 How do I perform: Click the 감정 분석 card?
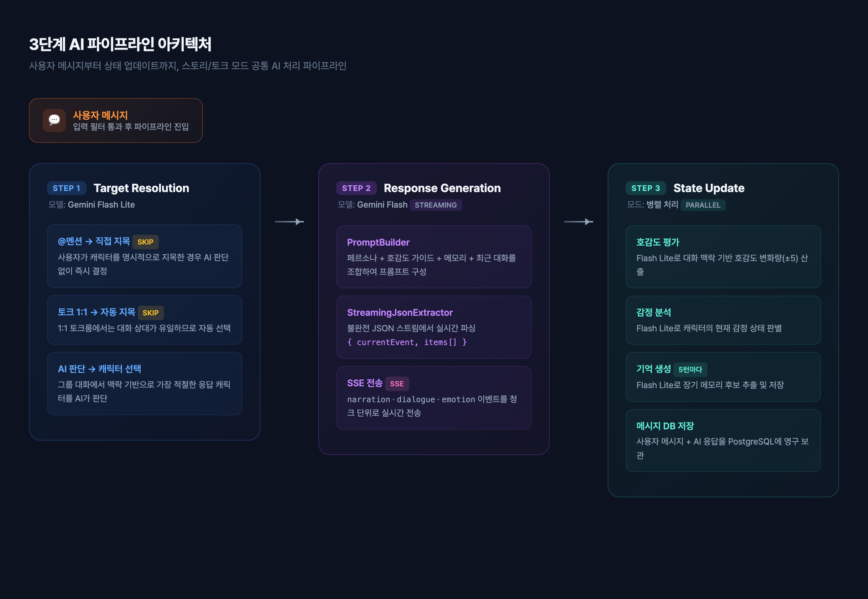(x=723, y=320)
